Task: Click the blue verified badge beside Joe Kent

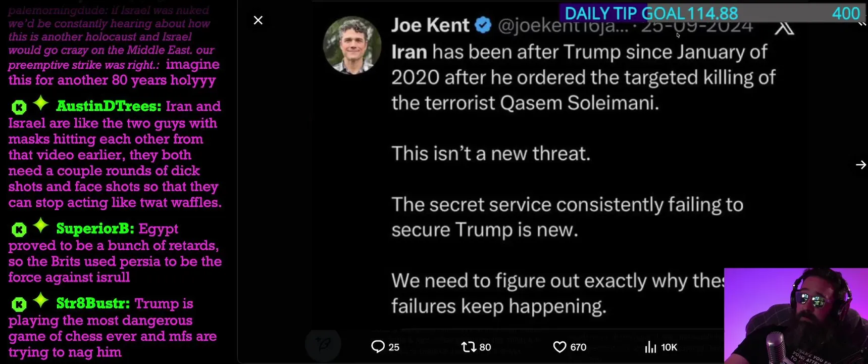Action: click(x=483, y=25)
